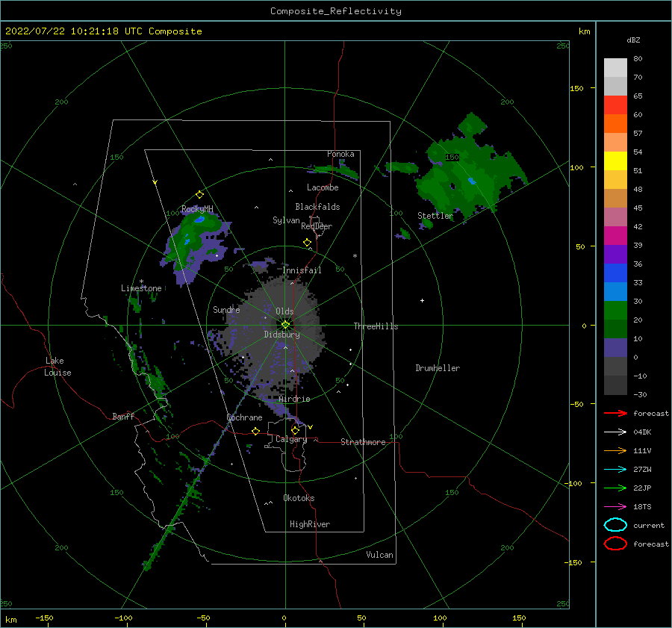Viewport: 672px width, 628px height.
Task: Click the magenta 18TS arrow legend icon
Action: pyautogui.click(x=615, y=507)
